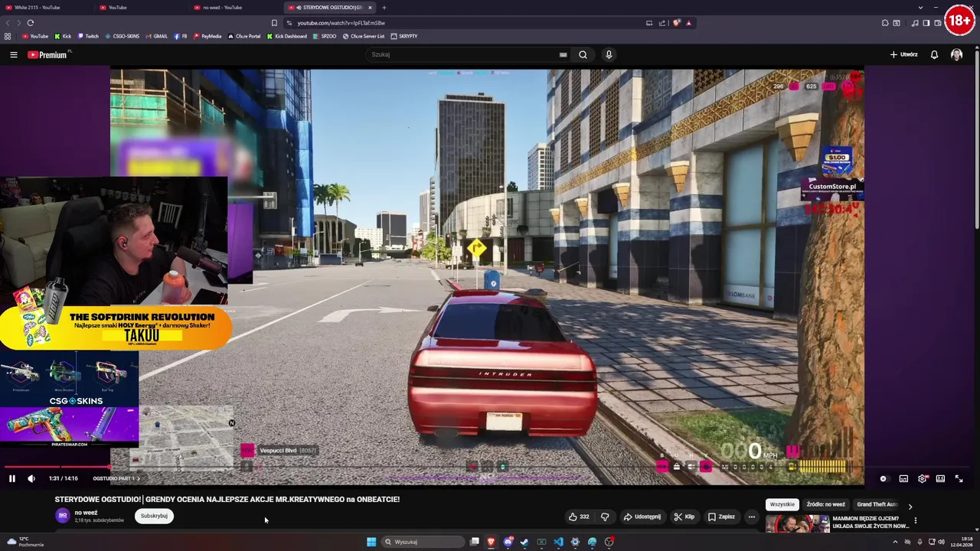Image resolution: width=980 pixels, height=551 pixels.
Task: Click the Wyszukaj taskbar search box
Action: [423, 542]
